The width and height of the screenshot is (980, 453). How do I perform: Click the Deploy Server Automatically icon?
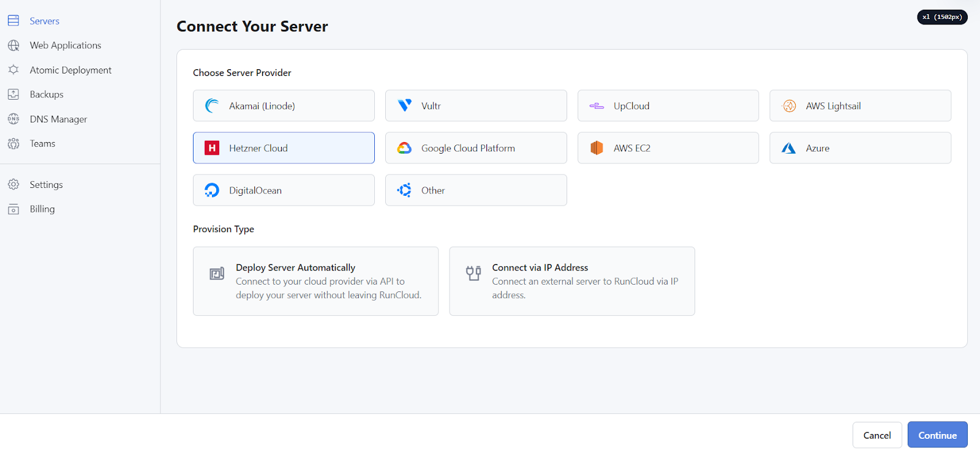coord(217,274)
